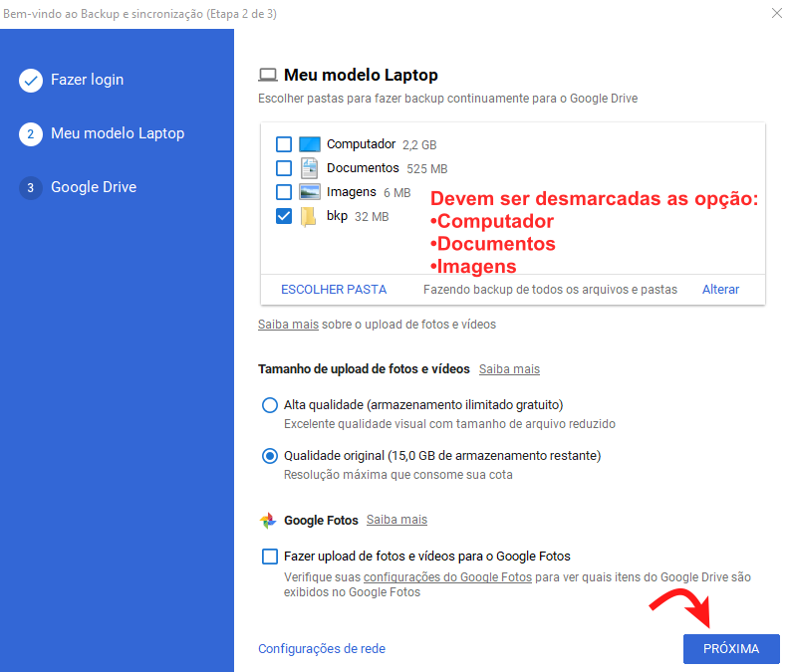The image size is (788, 672).
Task: Go to step 2 Meu modelo Laptop
Action: pyautogui.click(x=117, y=133)
